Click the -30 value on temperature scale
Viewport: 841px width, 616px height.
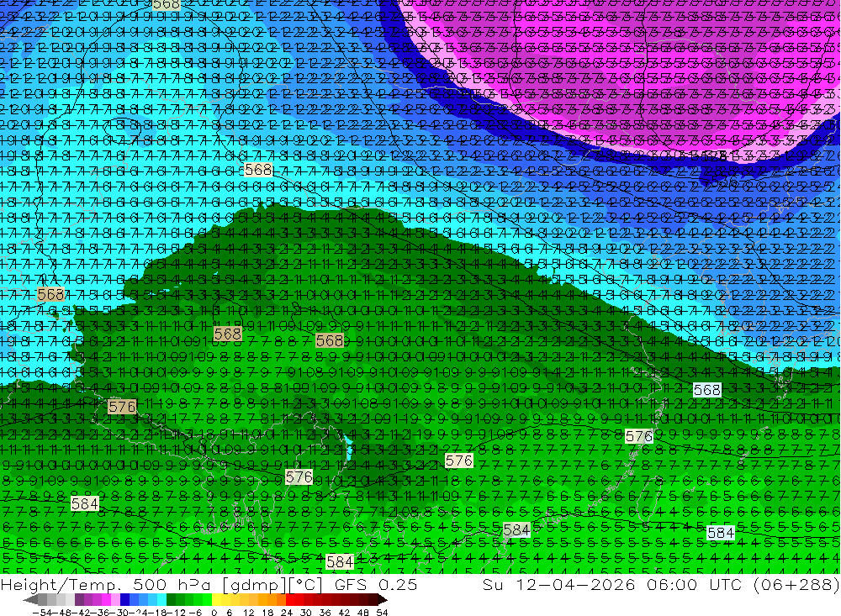pos(120,613)
